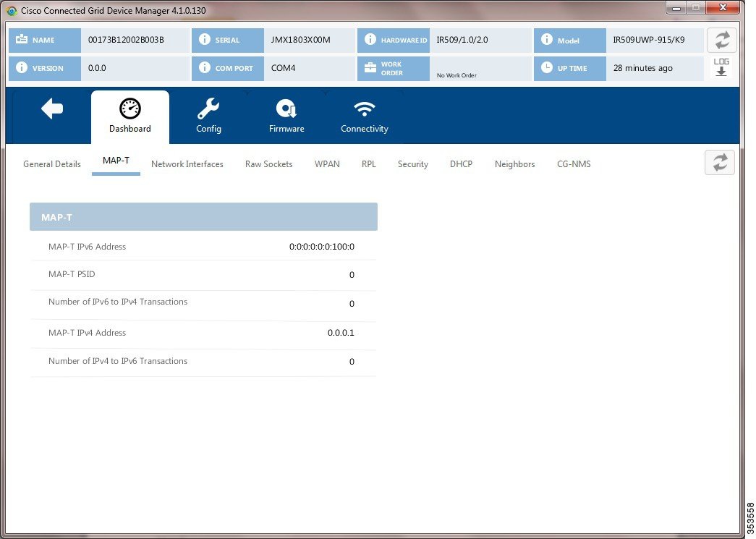Maximize the Device Manager window
This screenshot has width=756, height=539.
[x=696, y=8]
